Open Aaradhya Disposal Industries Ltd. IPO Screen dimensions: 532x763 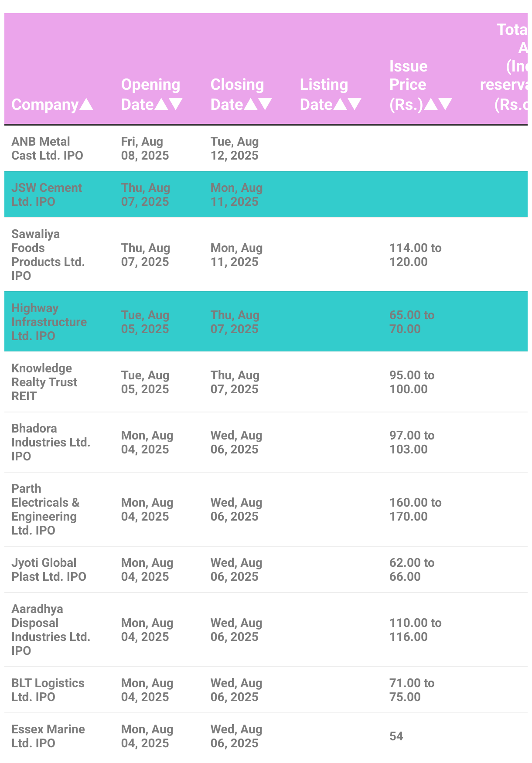51,630
